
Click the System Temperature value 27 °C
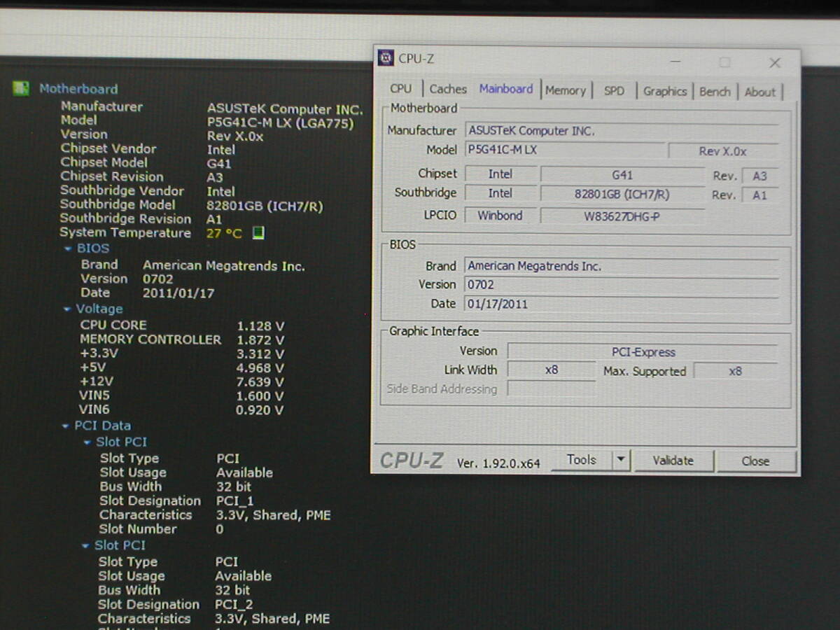224,233
